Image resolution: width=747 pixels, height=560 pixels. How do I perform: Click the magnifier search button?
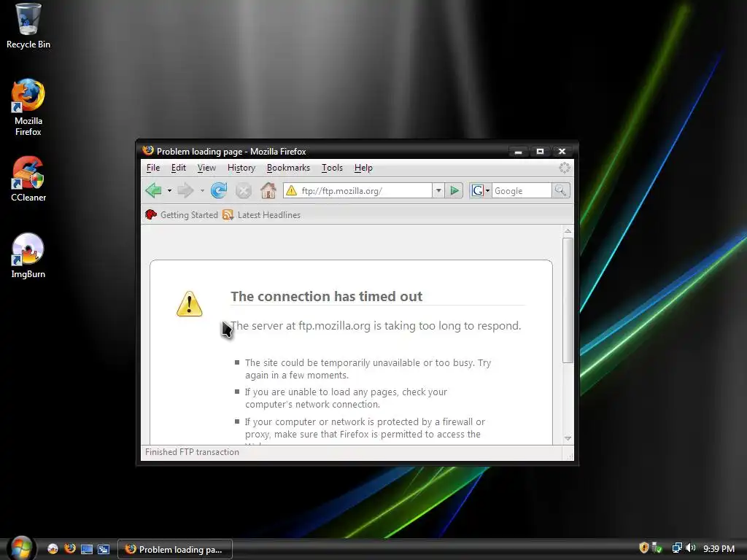pos(561,191)
